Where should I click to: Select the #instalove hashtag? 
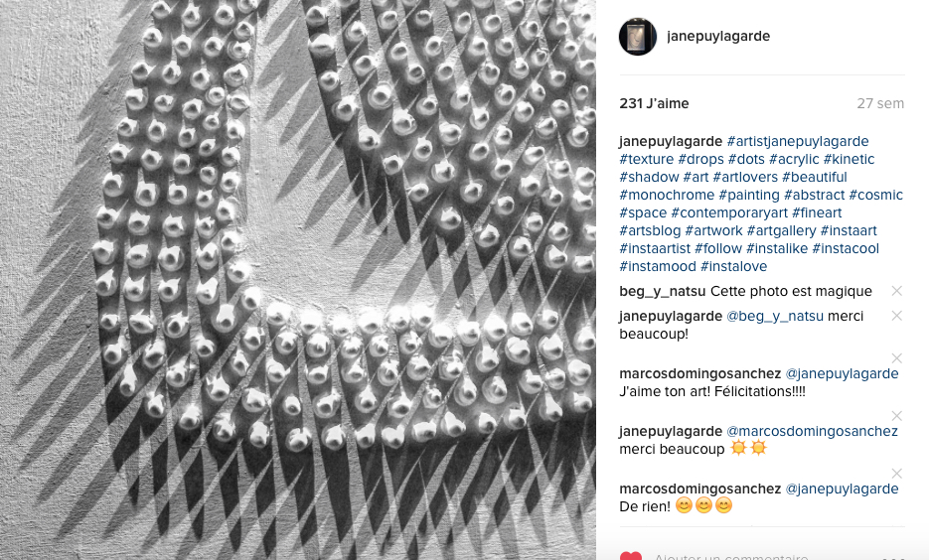coord(733,266)
